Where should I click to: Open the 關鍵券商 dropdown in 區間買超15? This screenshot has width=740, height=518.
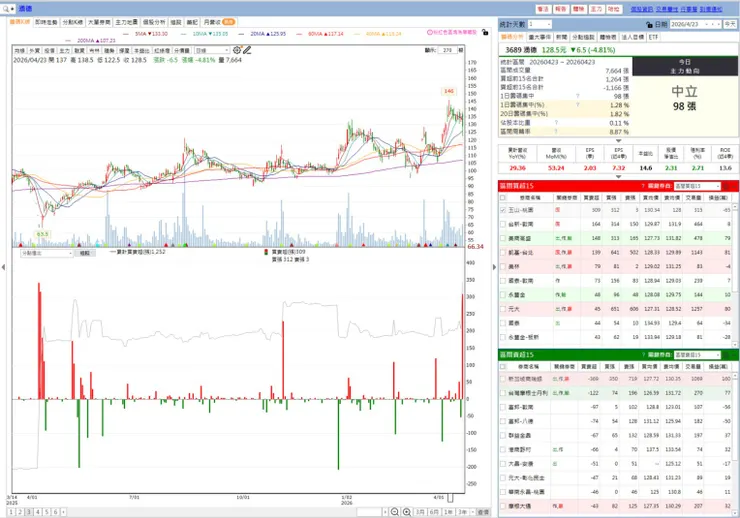click(697, 186)
